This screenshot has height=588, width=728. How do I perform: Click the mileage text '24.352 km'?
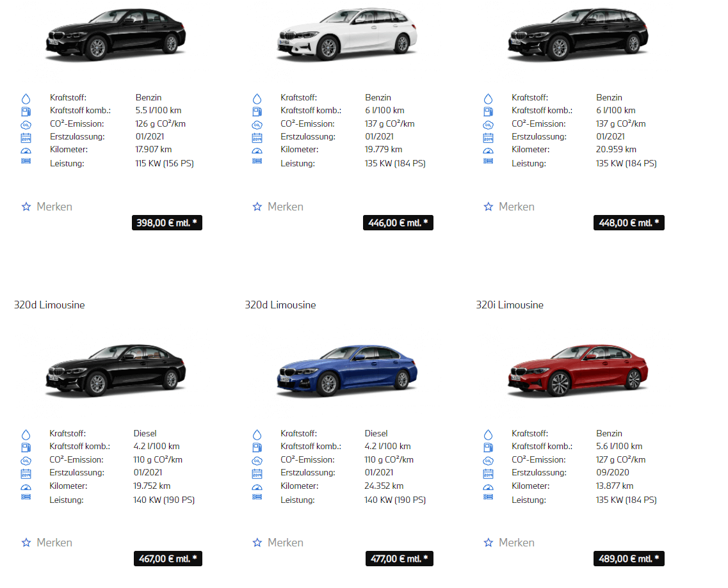384,486
